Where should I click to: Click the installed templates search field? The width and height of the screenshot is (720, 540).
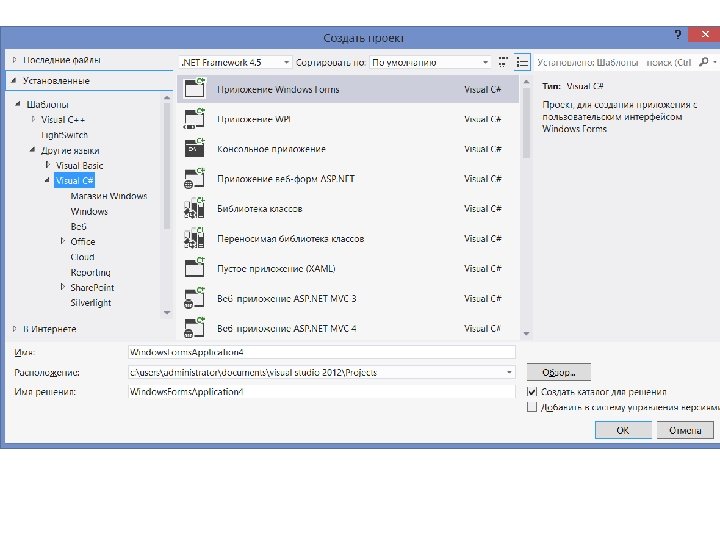point(615,62)
